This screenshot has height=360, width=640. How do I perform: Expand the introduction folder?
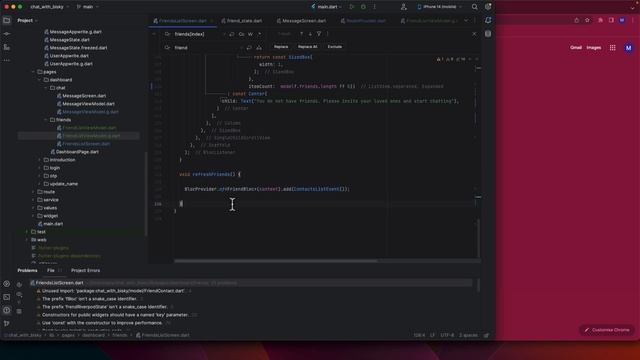[x=40, y=160]
